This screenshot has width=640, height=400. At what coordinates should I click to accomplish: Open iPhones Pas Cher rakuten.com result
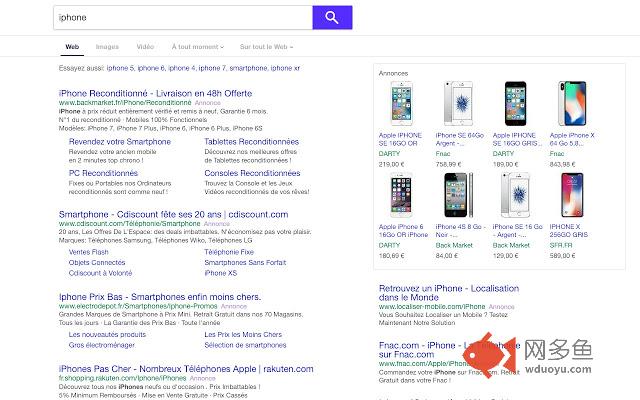(186, 369)
